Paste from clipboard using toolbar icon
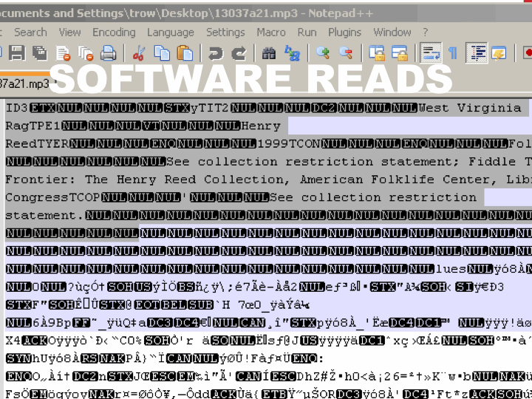 185,53
